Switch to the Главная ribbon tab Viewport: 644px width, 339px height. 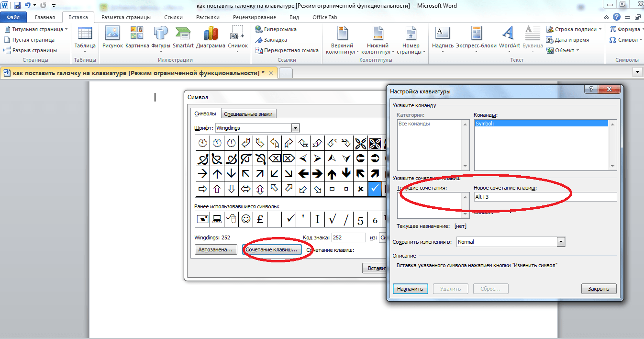click(45, 17)
